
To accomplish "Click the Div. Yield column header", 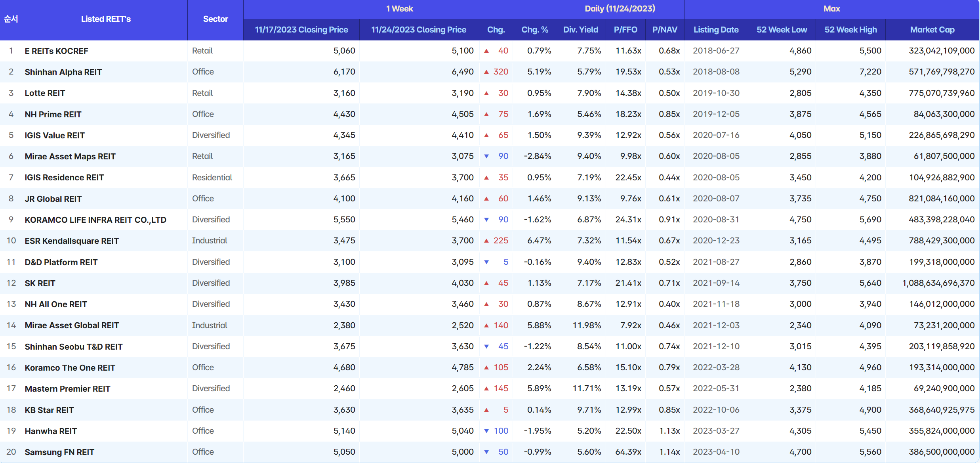I will tap(581, 30).
